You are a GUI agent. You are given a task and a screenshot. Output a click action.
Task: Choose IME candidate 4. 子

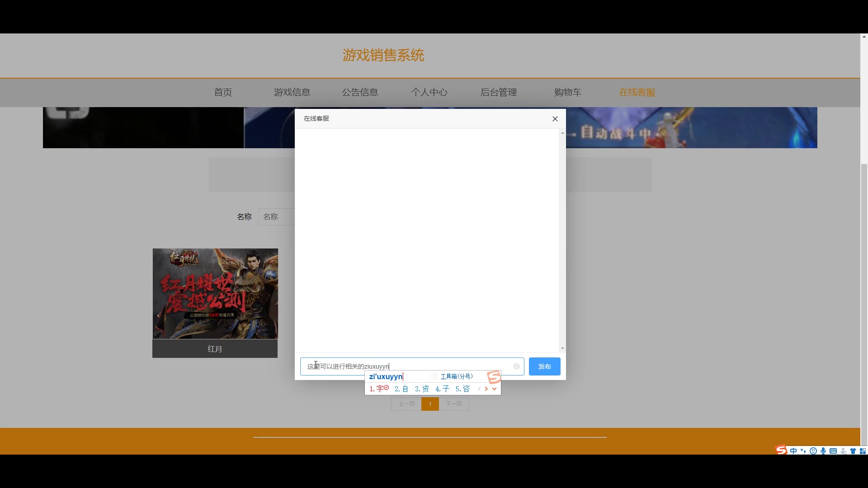coord(442,389)
